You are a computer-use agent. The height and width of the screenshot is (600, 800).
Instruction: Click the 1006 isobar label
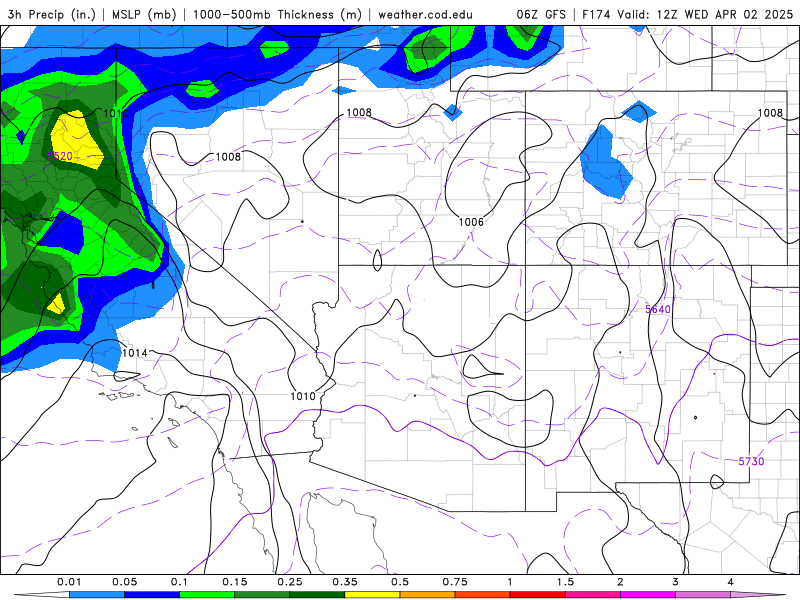pyautogui.click(x=471, y=222)
